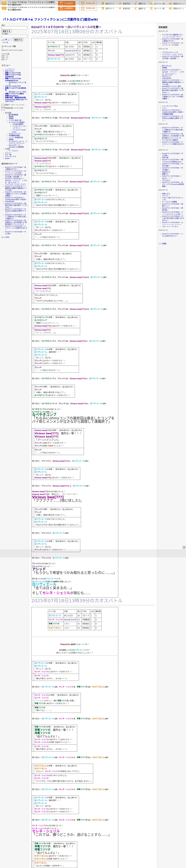This screenshot has height=868, width=186.
Task: Expand the 関連資料集-バトロイ以外 section
Action: pyautogui.click(x=3, y=109)
